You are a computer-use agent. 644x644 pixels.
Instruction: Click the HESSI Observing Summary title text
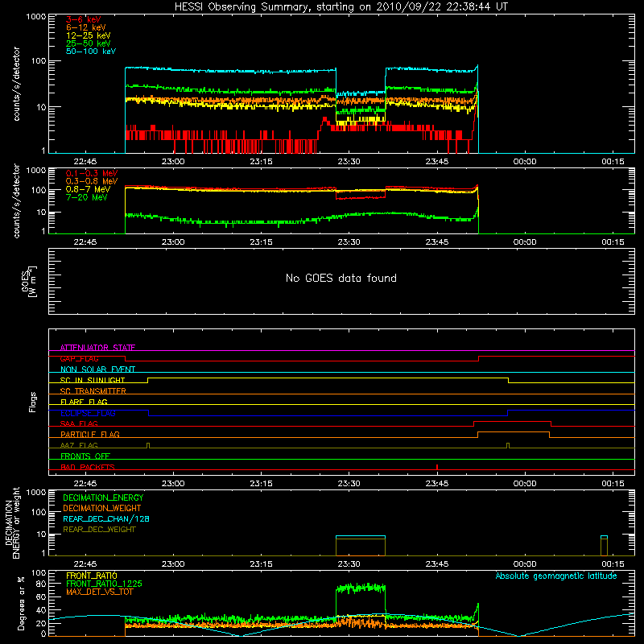341,7
